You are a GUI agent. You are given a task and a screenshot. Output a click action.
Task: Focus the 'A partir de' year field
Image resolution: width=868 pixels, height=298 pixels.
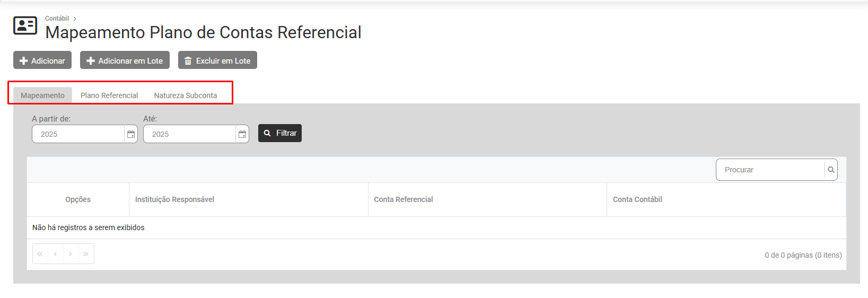pyautogui.click(x=78, y=134)
